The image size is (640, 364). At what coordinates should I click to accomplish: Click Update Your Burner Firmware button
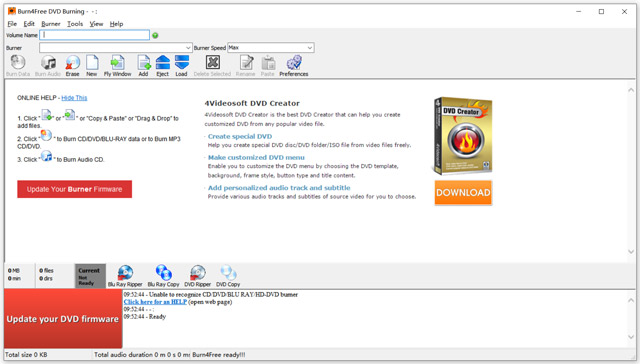[x=74, y=189]
